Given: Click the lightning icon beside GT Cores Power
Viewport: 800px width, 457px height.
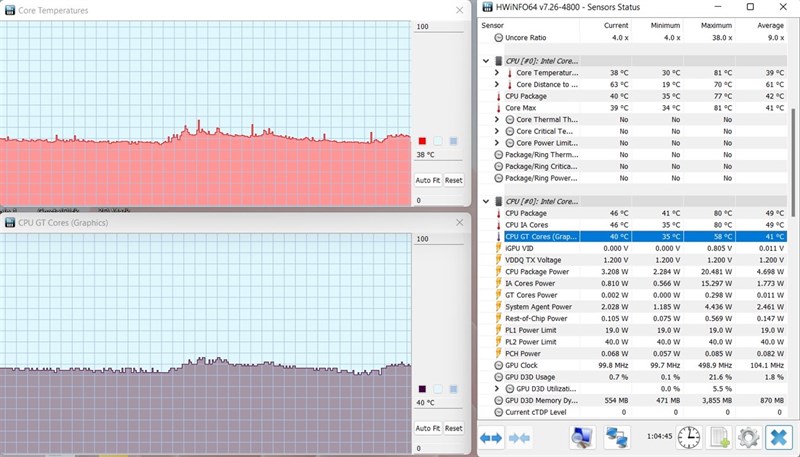Looking at the screenshot, I should [498, 295].
